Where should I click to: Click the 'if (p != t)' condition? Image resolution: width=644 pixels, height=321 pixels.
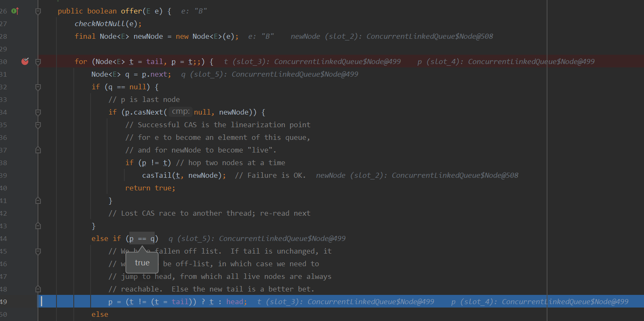pos(148,163)
